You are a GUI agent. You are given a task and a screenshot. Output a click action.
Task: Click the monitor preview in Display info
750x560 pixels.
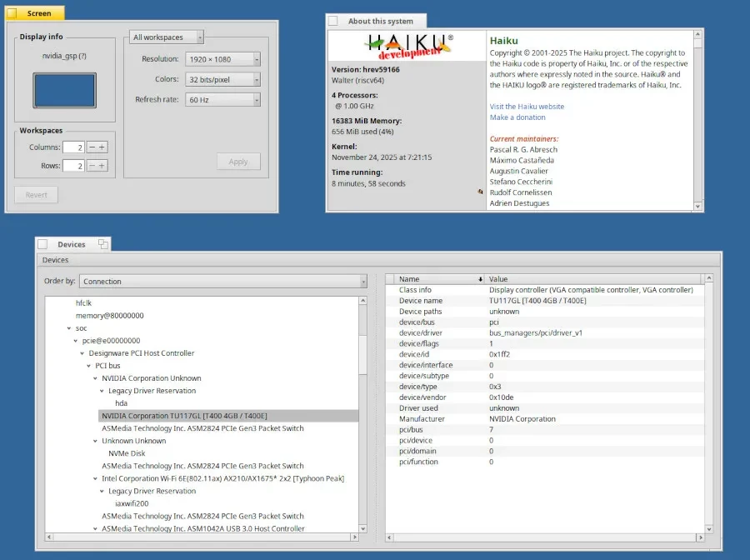[x=64, y=88]
